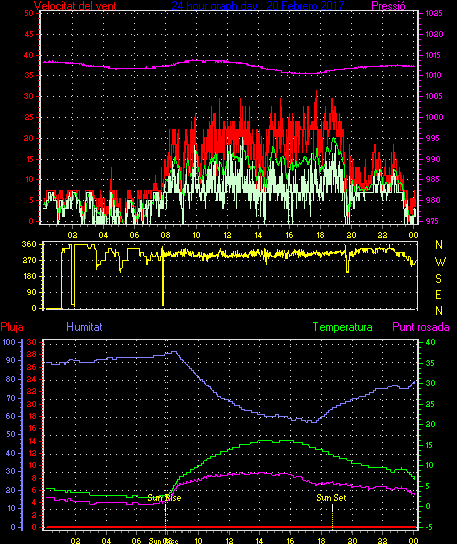Click the blue "Humitat" legend label
The width and height of the screenshot is (457, 544).
pyautogui.click(x=84, y=327)
